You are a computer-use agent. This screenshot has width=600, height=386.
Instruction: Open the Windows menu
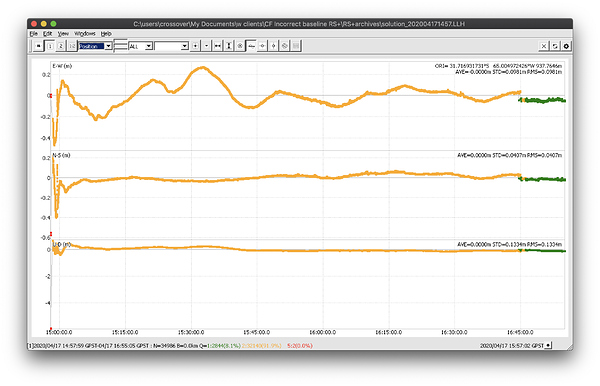(85, 34)
